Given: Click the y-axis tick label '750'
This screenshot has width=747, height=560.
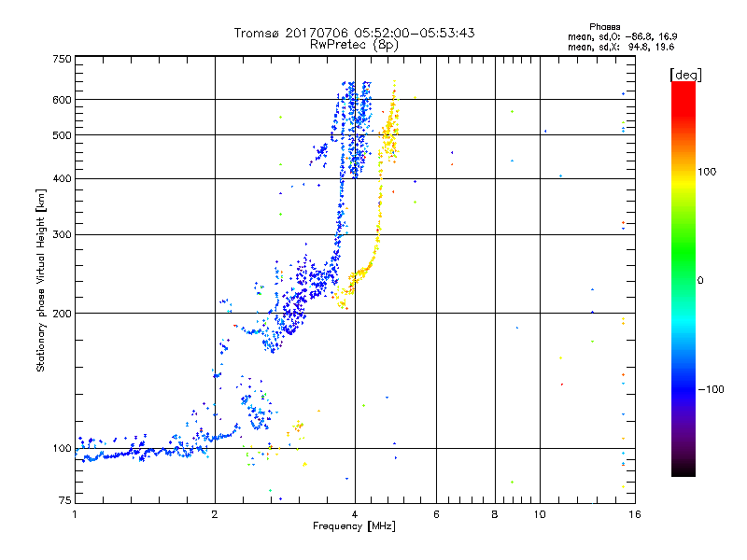Looking at the screenshot, I should pyautogui.click(x=63, y=59).
